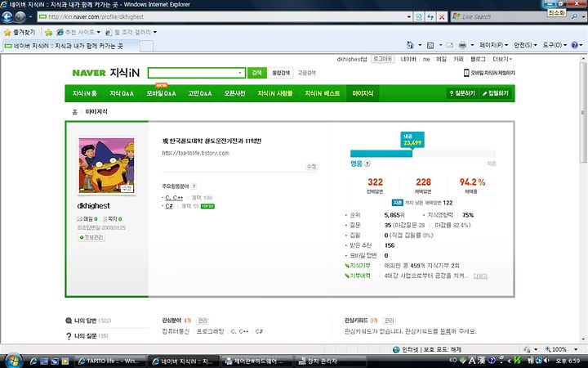
Task: Open the 추천 사이트 suggested sites
Action: coord(78,32)
